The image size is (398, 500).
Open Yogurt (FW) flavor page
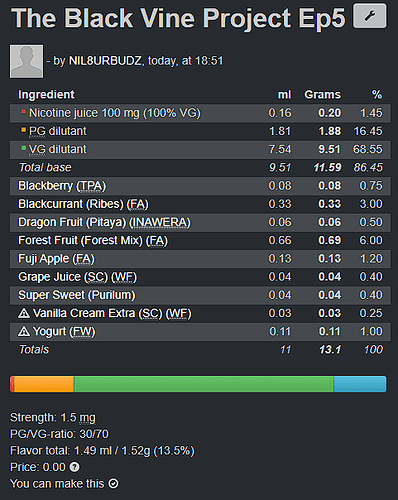(x=64, y=332)
